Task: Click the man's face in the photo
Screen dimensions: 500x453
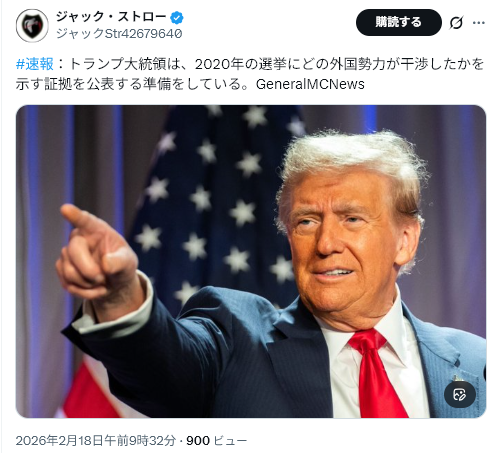Action: click(343, 243)
